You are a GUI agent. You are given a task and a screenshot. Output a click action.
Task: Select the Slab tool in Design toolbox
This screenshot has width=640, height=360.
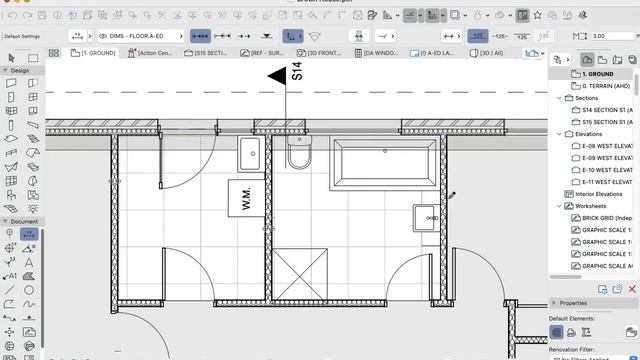[x=11, y=139]
